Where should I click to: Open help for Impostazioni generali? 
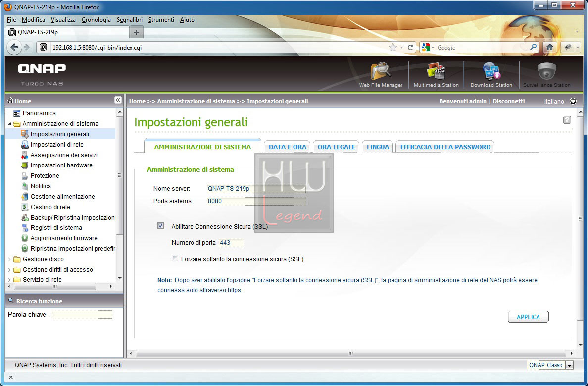pos(567,120)
